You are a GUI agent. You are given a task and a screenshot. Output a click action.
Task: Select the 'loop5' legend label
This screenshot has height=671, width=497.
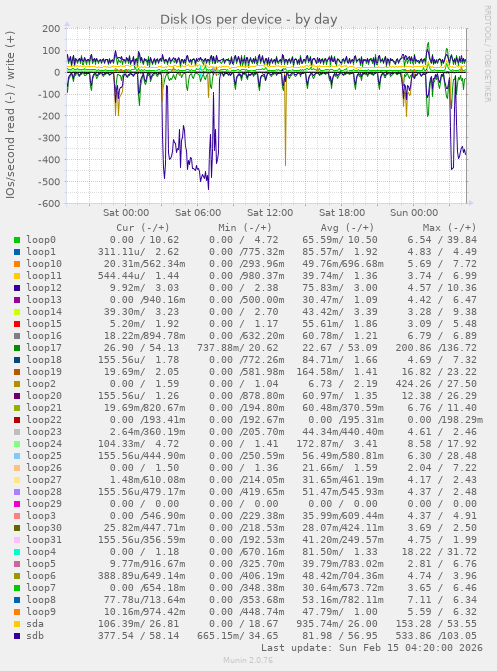point(41,564)
